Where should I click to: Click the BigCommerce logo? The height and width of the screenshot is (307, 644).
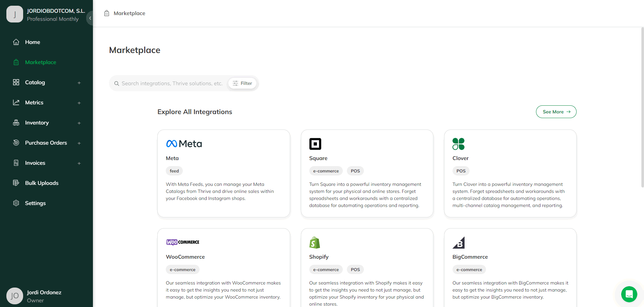pyautogui.click(x=459, y=243)
